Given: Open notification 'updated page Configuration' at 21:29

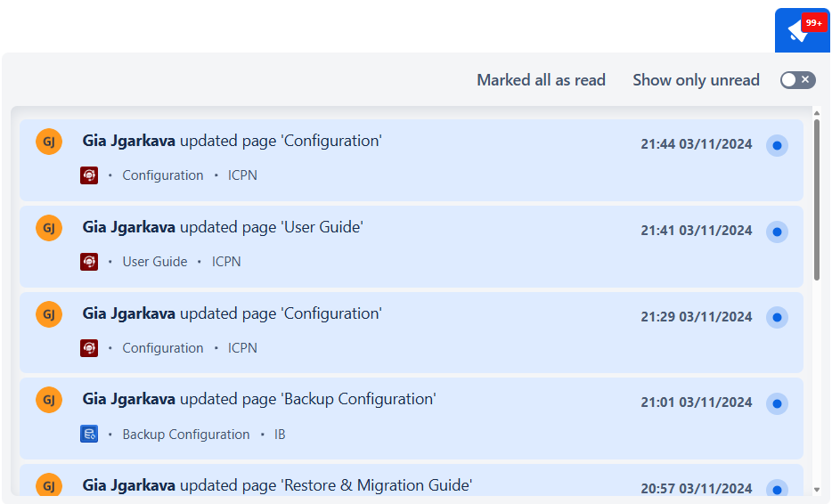Looking at the screenshot, I should [x=412, y=333].
